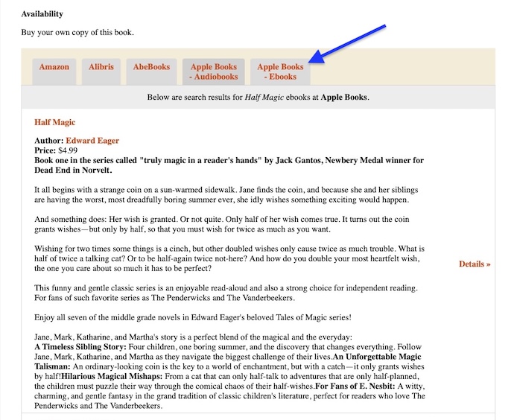The width and height of the screenshot is (514, 420).
Task: Click the paragraph starting 'It all begins'
Action: pyautogui.click(x=226, y=194)
